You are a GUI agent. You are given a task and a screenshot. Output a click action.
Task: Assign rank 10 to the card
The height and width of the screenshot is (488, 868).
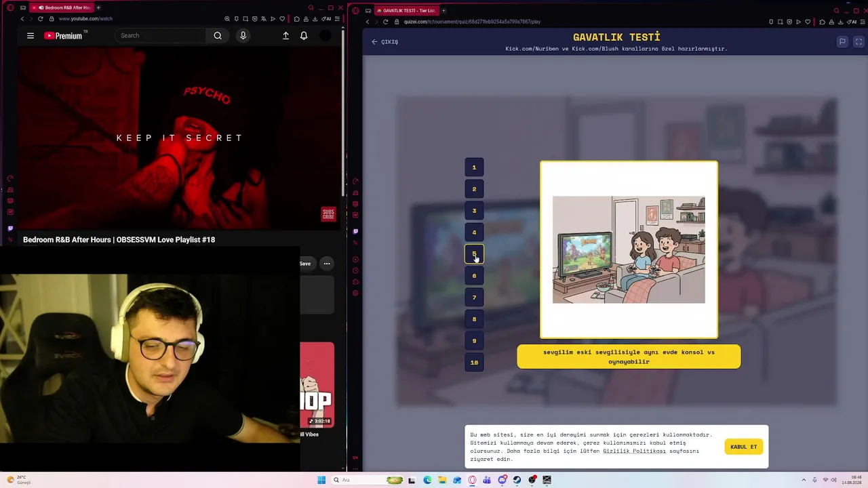tap(474, 363)
